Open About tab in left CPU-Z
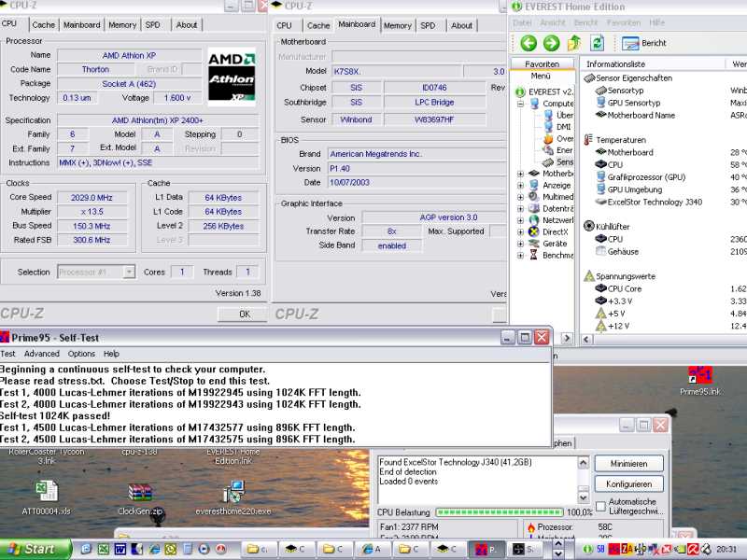Viewport: 747px width, 560px height. pos(186,25)
